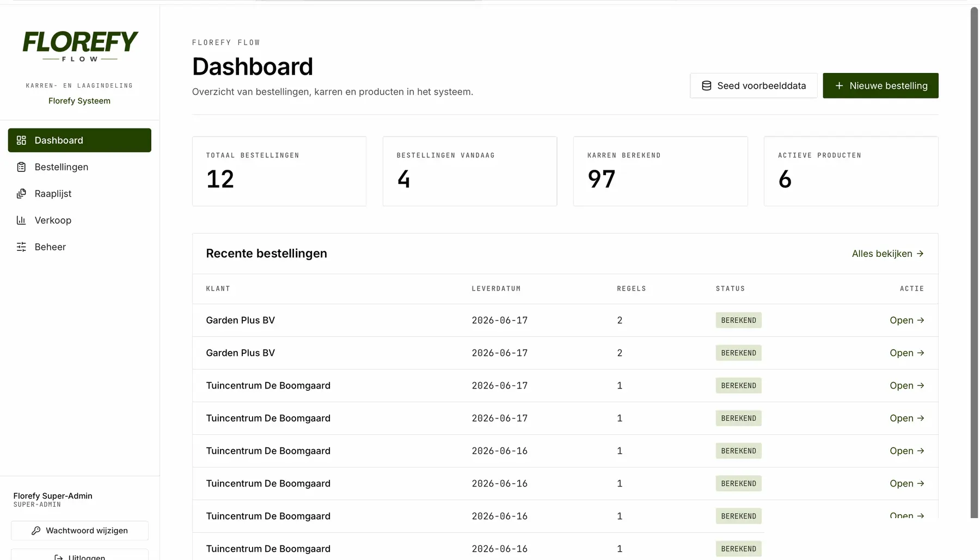The image size is (980, 560).
Task: Open second Garden Plus BV order
Action: [906, 353]
